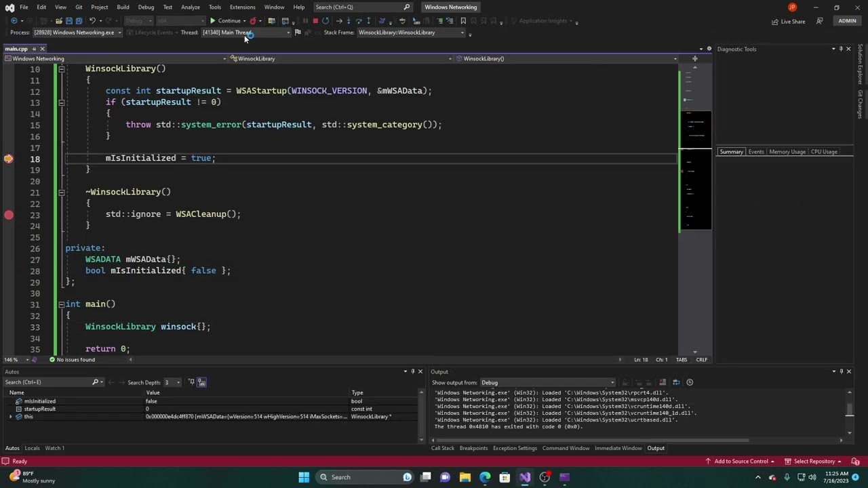Open the Search Depth dropdown in Autos

[172, 382]
